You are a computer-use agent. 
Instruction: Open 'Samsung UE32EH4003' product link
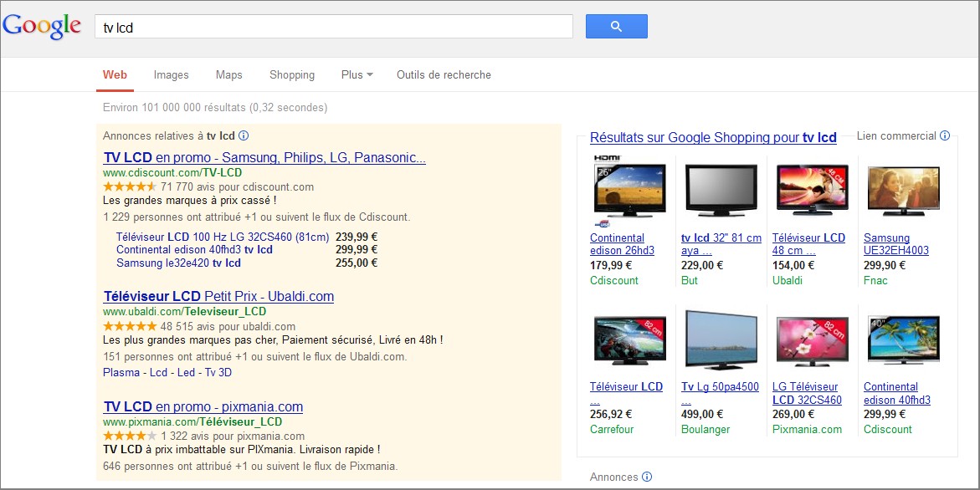coord(896,244)
